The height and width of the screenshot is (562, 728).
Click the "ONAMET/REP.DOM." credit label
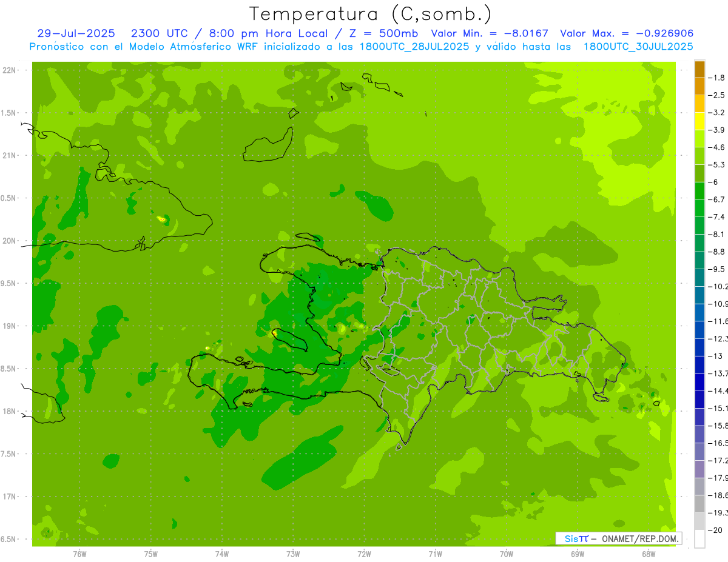coord(641,538)
